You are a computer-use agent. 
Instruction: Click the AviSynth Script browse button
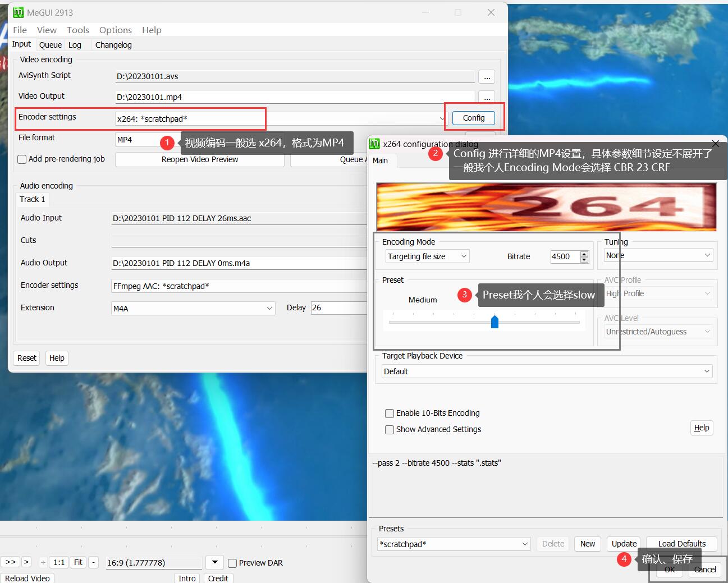486,77
